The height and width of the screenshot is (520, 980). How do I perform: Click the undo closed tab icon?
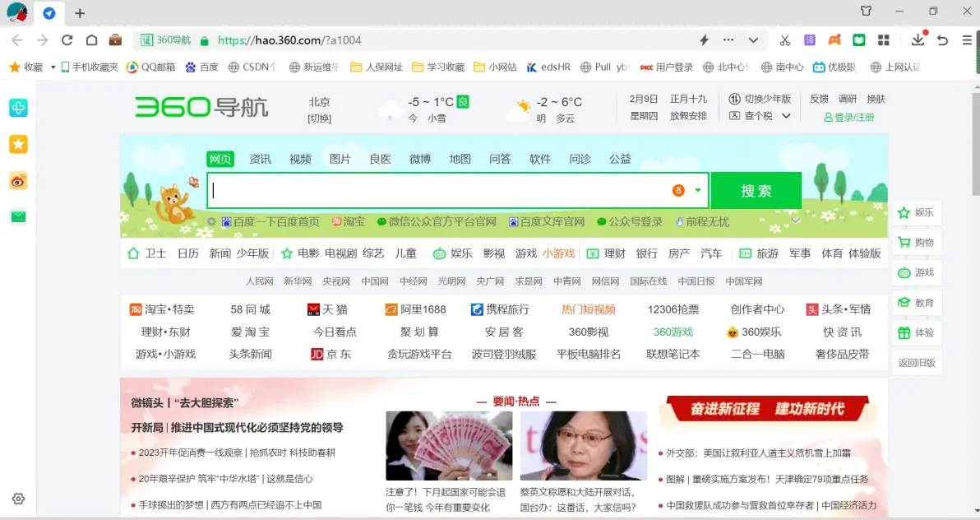pyautogui.click(x=942, y=40)
